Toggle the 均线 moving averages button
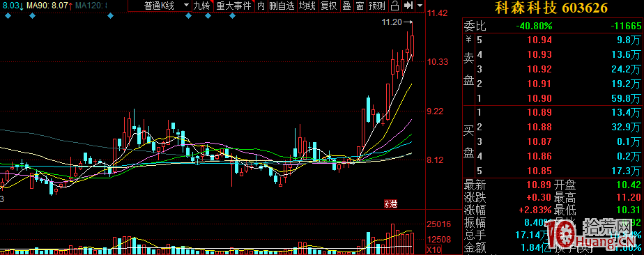Image resolution: width=644 pixels, height=255 pixels. [x=307, y=6]
